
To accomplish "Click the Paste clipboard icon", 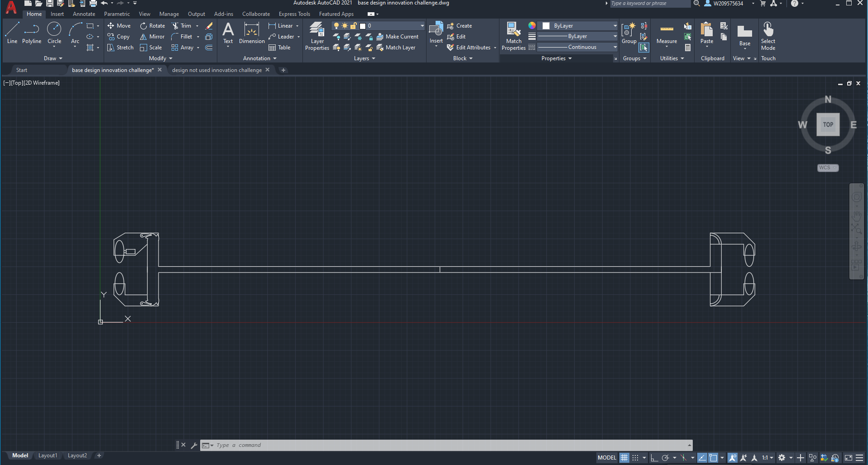I will [x=707, y=30].
